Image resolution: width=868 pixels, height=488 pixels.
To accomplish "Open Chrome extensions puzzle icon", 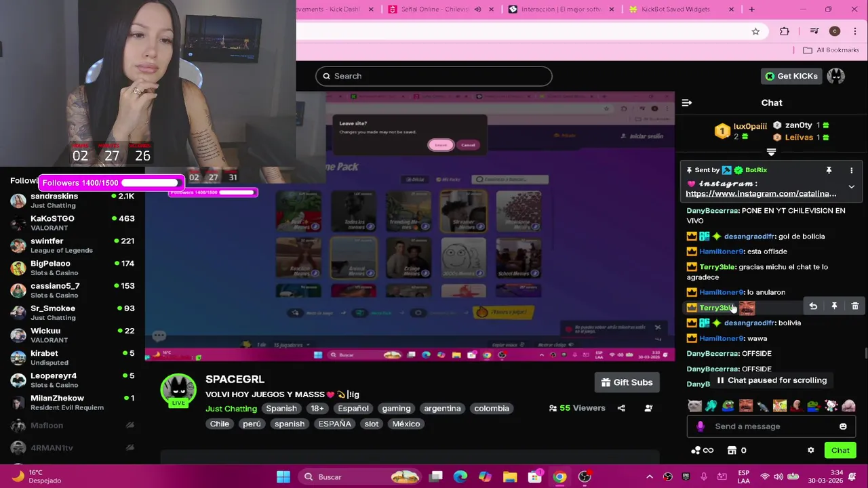I will (x=785, y=31).
